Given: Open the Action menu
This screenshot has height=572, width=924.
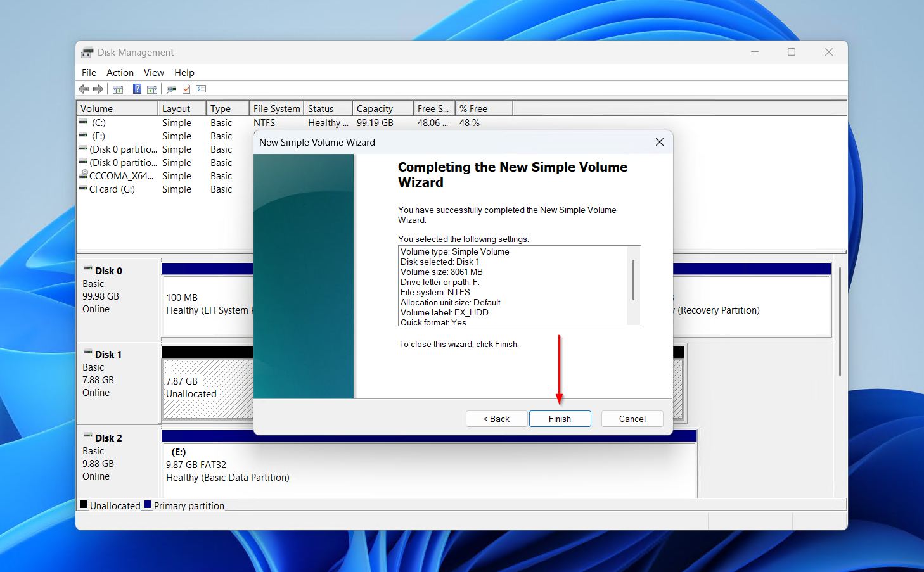Looking at the screenshot, I should point(120,73).
